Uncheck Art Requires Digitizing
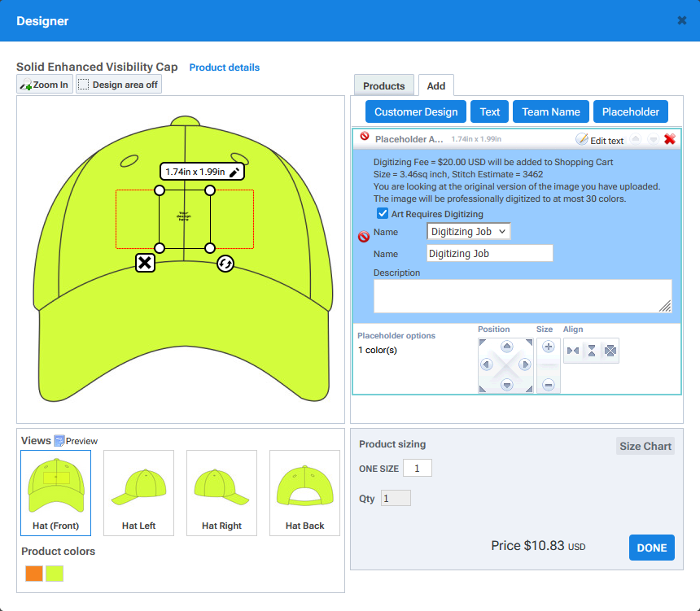 [383, 214]
